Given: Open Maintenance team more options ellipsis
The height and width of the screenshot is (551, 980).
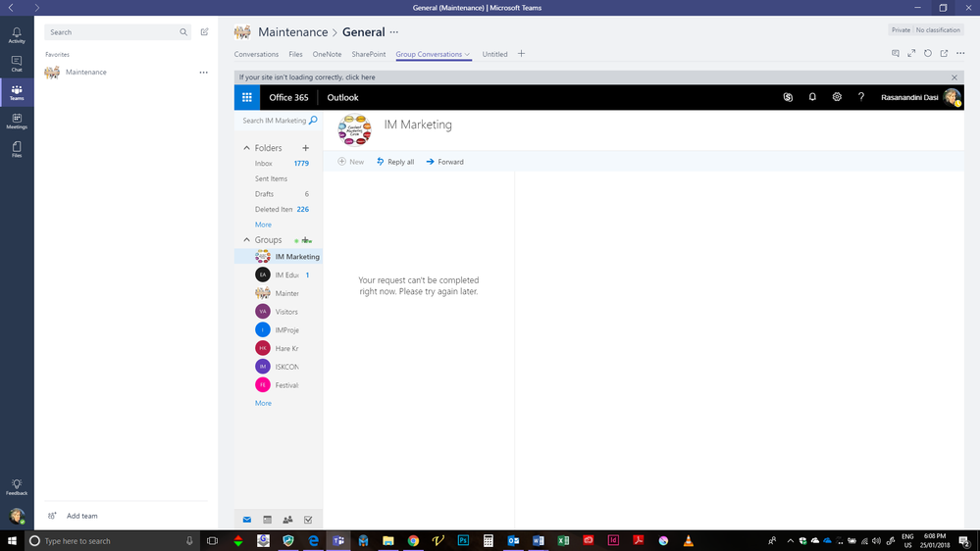Looking at the screenshot, I should 204,73.
